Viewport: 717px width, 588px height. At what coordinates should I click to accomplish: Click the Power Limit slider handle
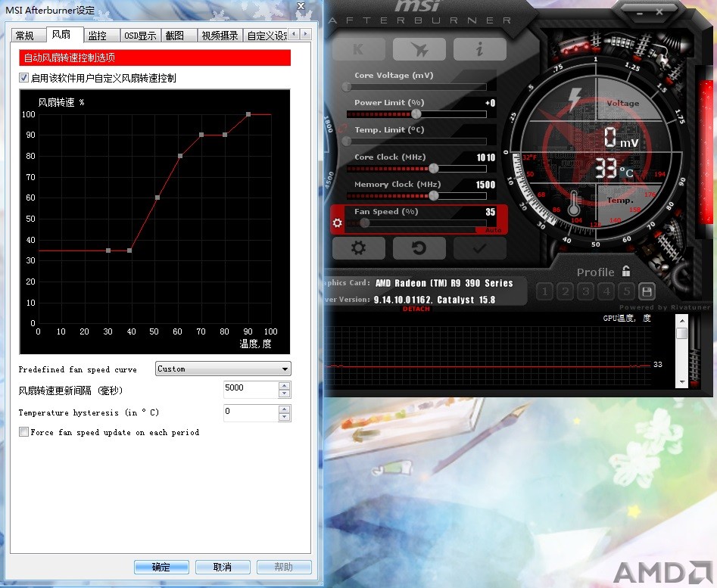(416, 114)
